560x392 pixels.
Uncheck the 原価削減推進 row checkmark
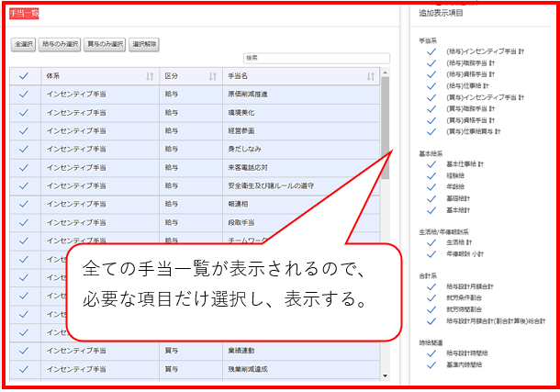[24, 95]
